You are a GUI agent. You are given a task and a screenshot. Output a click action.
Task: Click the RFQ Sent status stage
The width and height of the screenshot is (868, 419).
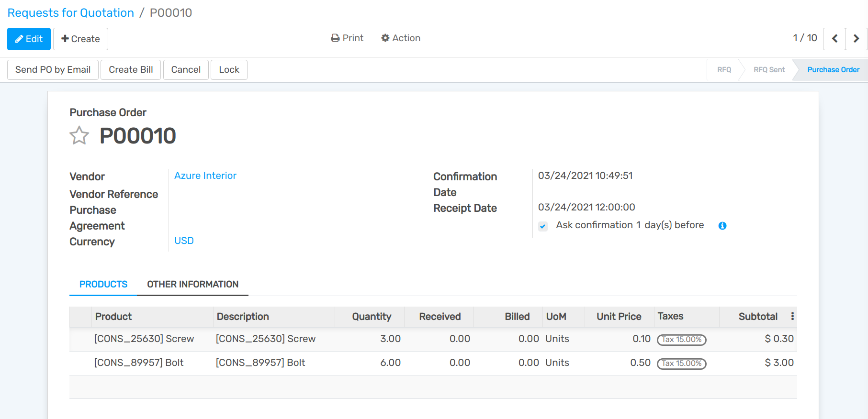click(769, 70)
